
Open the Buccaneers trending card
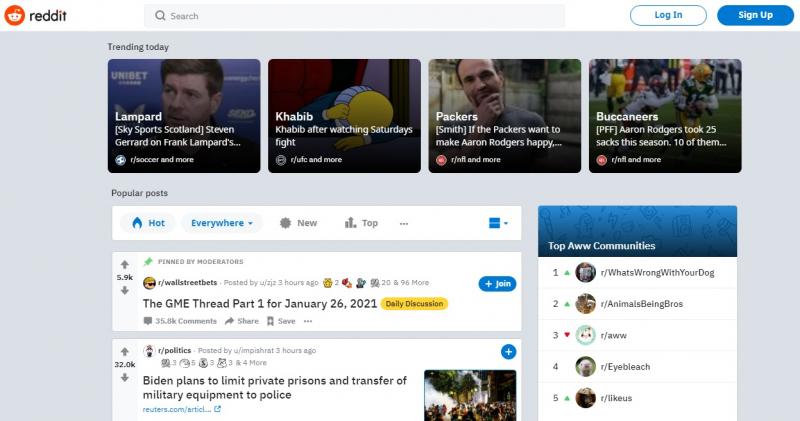[x=665, y=116]
